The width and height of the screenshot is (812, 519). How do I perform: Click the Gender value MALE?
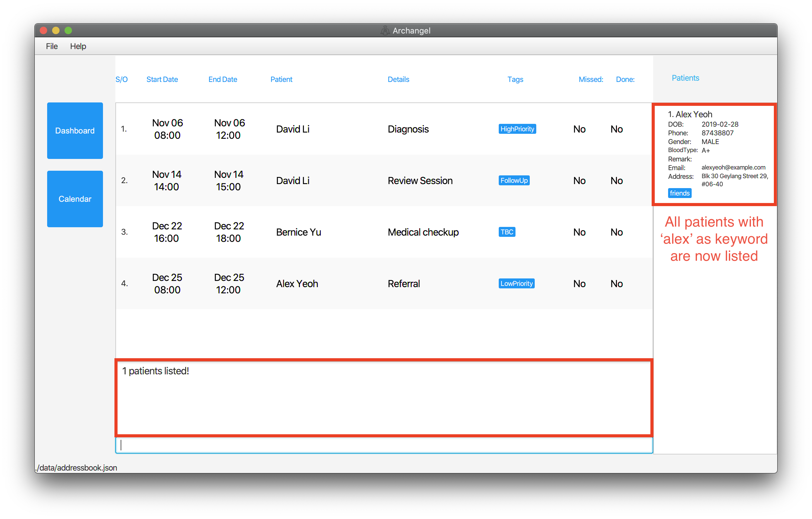point(710,142)
